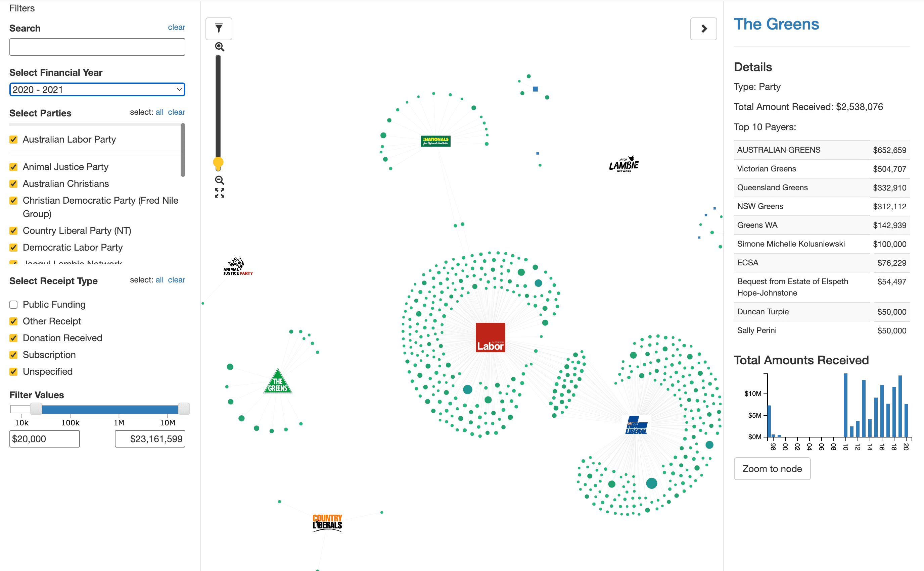This screenshot has height=571, width=924.
Task: Toggle the filter panel funnel button
Action: point(219,29)
